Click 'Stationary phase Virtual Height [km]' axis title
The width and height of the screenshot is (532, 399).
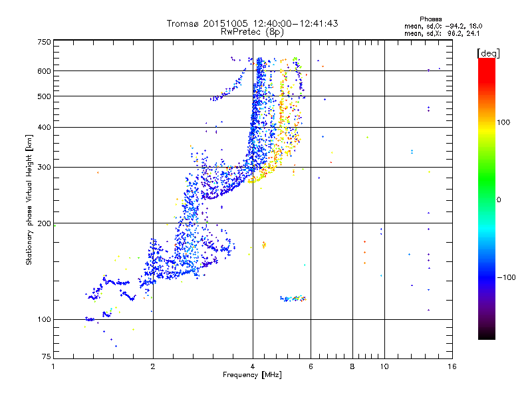coord(29,199)
